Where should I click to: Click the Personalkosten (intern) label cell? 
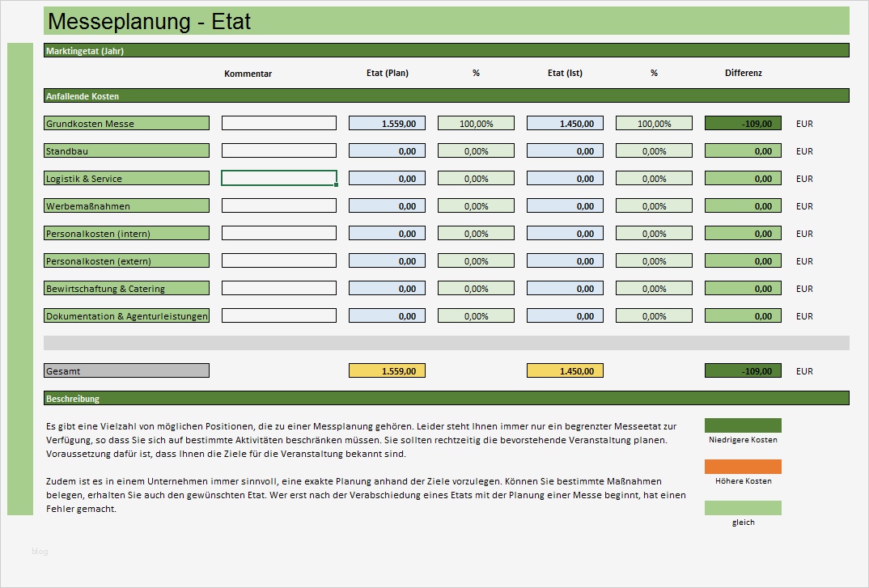coord(126,233)
